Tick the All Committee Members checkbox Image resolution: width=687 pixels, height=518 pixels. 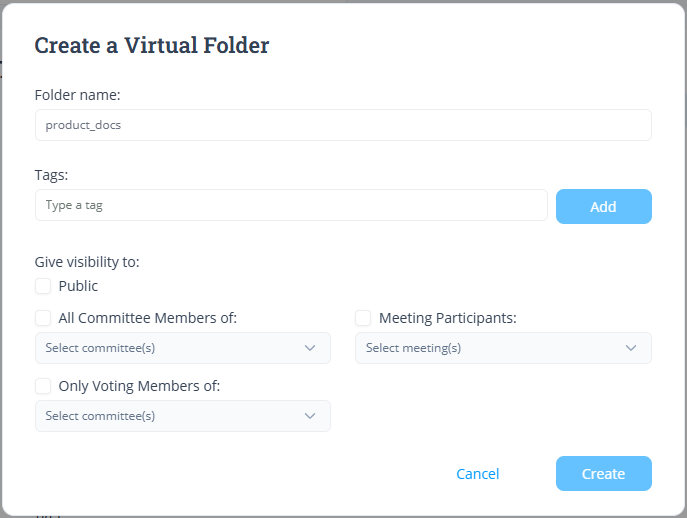tap(43, 318)
